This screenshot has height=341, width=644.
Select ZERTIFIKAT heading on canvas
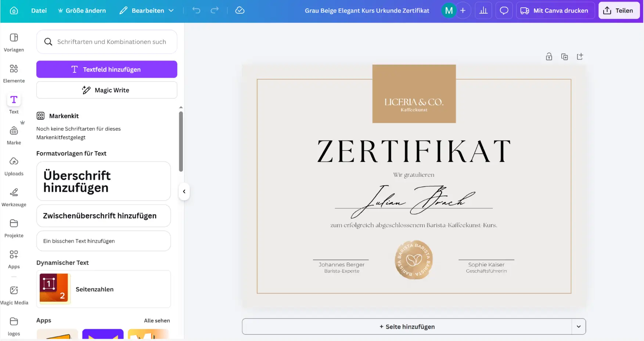coord(414,151)
